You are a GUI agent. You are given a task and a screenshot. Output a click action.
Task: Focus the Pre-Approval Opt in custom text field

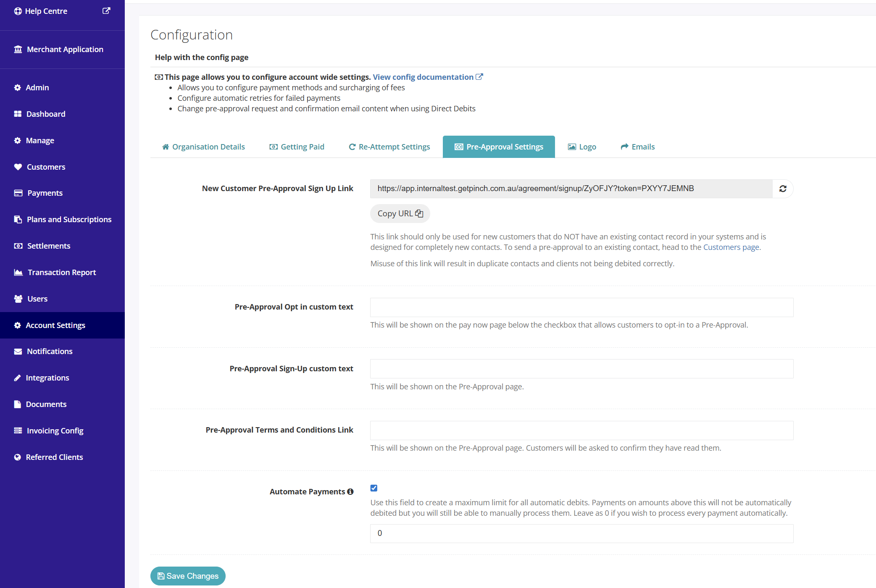point(581,307)
